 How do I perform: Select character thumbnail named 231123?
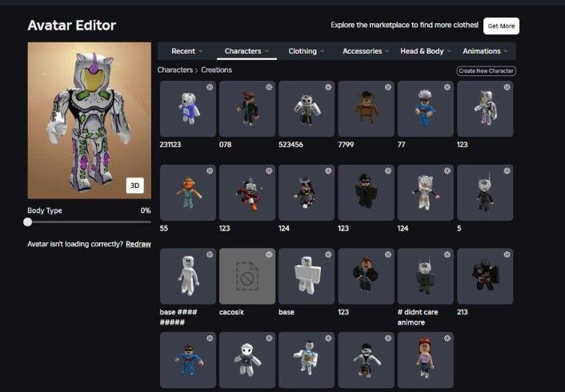(x=188, y=109)
